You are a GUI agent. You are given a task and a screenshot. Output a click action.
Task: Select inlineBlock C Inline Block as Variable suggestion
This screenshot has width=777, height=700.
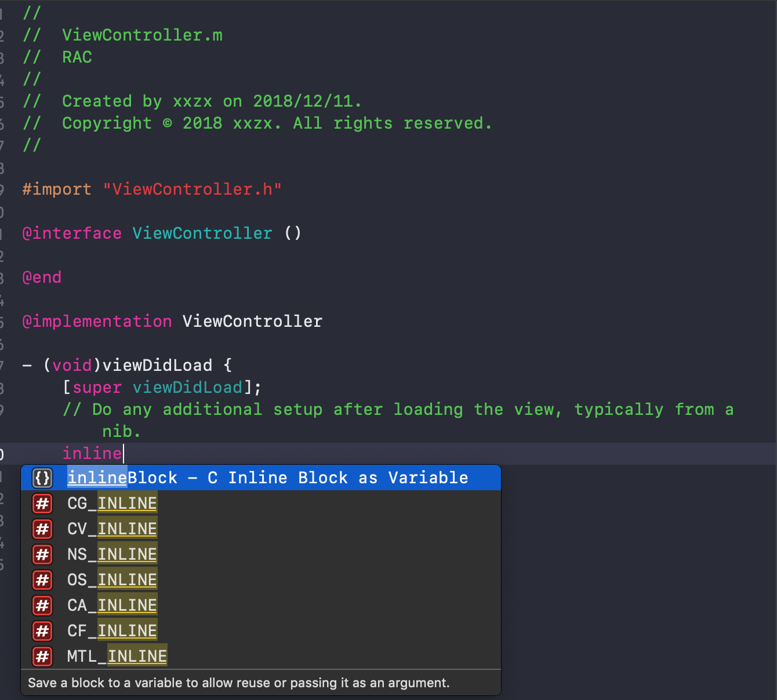coord(261,477)
